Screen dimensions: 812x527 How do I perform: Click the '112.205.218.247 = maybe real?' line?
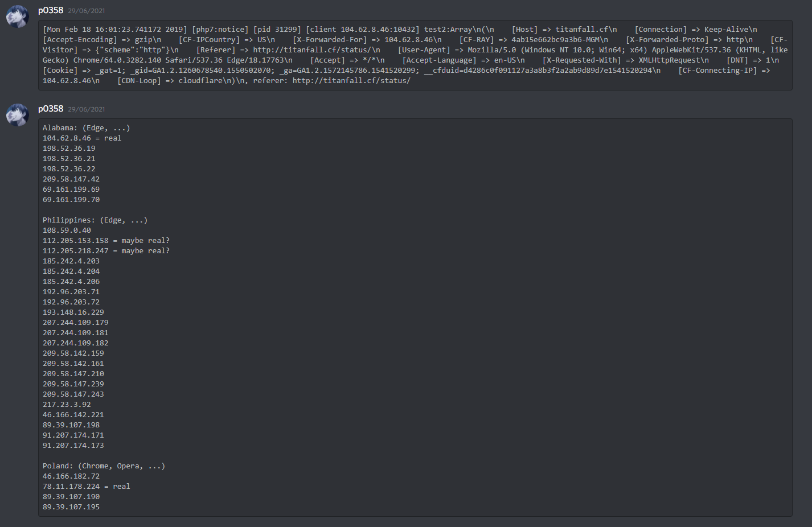tap(106, 251)
